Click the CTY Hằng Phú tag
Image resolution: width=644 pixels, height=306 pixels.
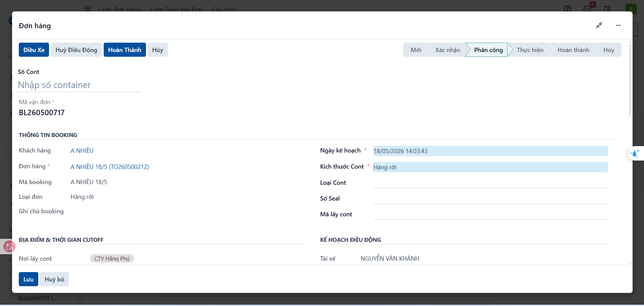[112, 258]
